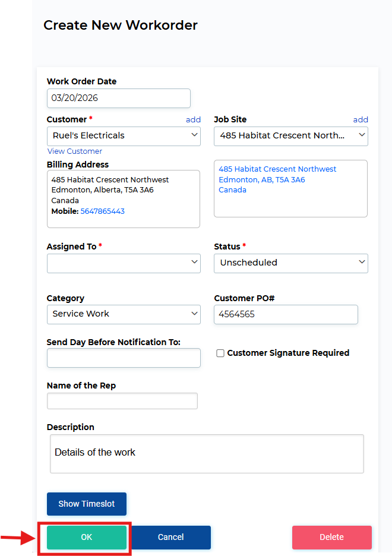Open the 485 Habitat Crescent job site address link

coord(277,169)
